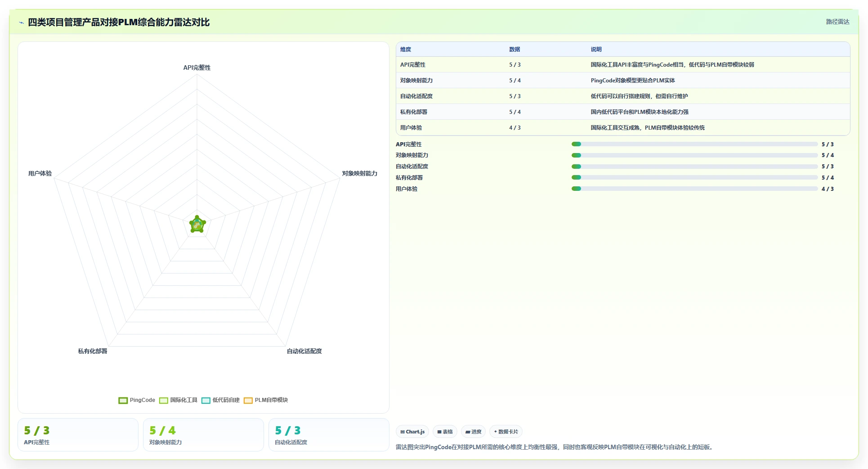
Task: Click the radar axis label 对象映射能力
Action: [360, 173]
